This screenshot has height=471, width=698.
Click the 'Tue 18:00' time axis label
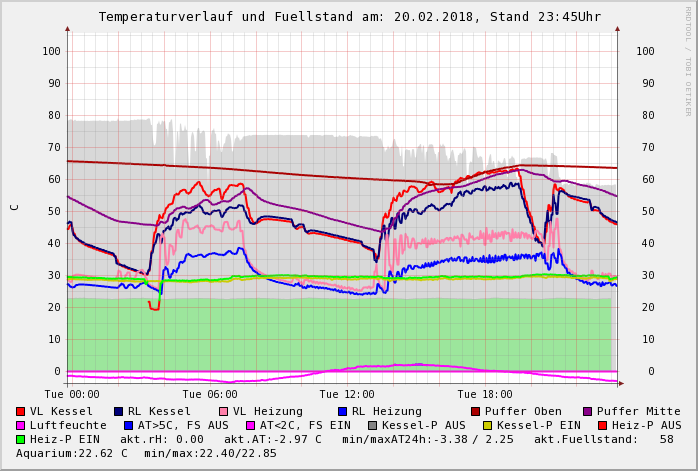pyautogui.click(x=485, y=394)
